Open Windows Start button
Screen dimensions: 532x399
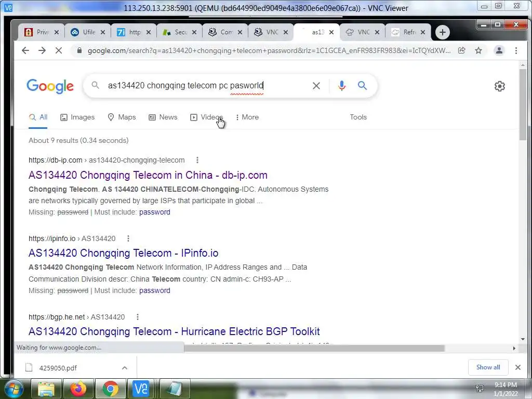tap(14, 389)
